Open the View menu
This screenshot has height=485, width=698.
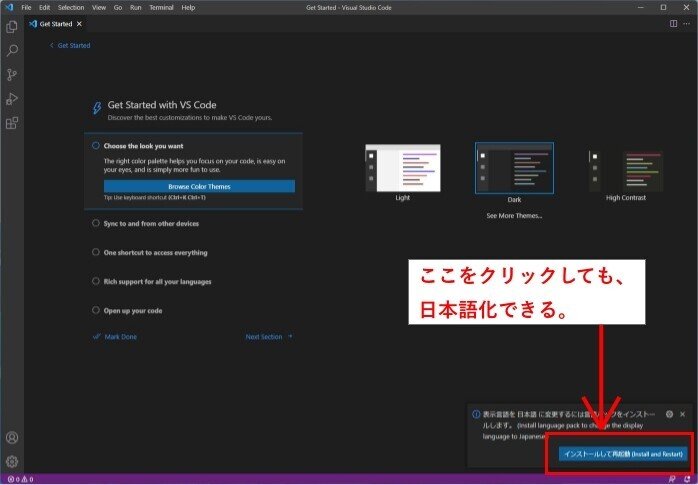(99, 7)
